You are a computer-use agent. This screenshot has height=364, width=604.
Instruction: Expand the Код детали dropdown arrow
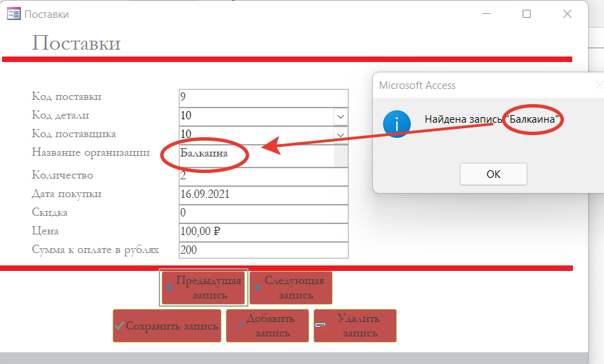coord(340,117)
